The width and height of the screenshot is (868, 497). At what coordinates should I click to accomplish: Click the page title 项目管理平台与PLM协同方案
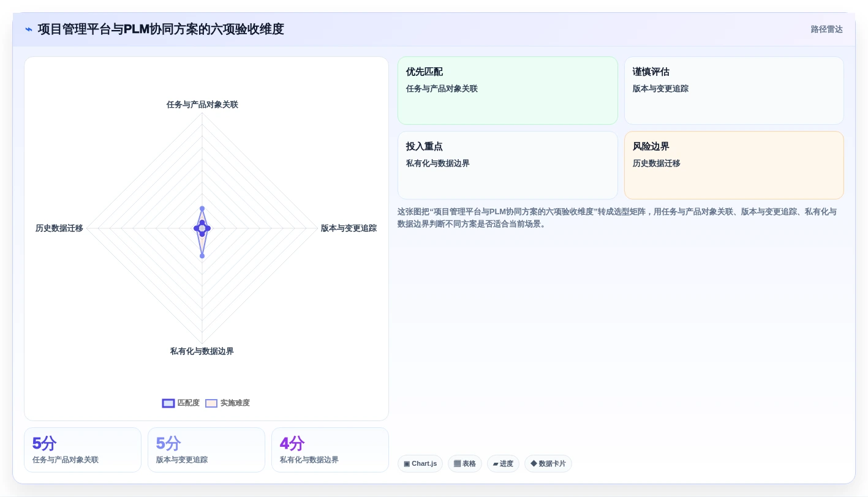[x=161, y=29]
